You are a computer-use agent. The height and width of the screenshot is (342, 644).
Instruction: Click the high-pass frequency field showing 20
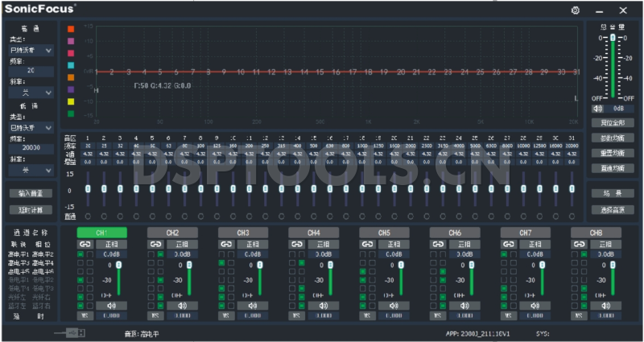coord(31,71)
